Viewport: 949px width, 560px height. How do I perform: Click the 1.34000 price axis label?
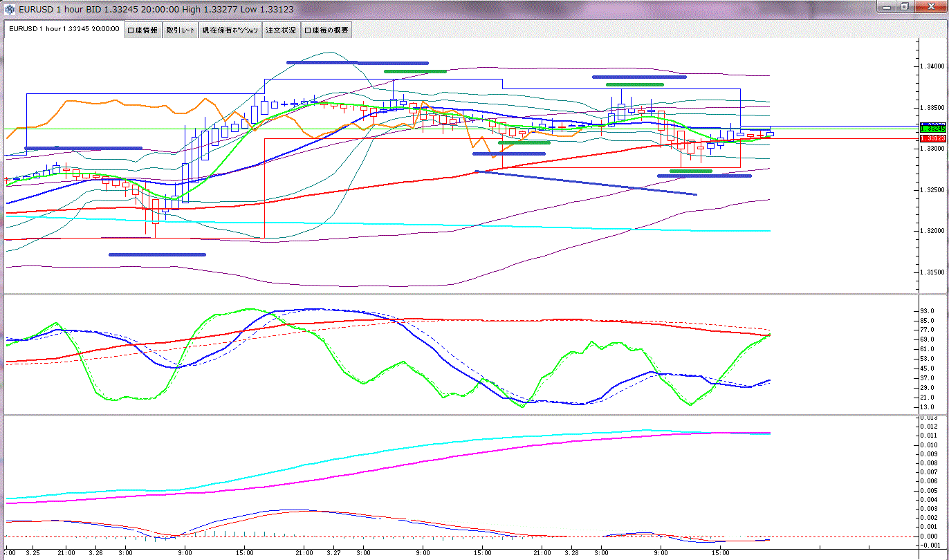931,66
